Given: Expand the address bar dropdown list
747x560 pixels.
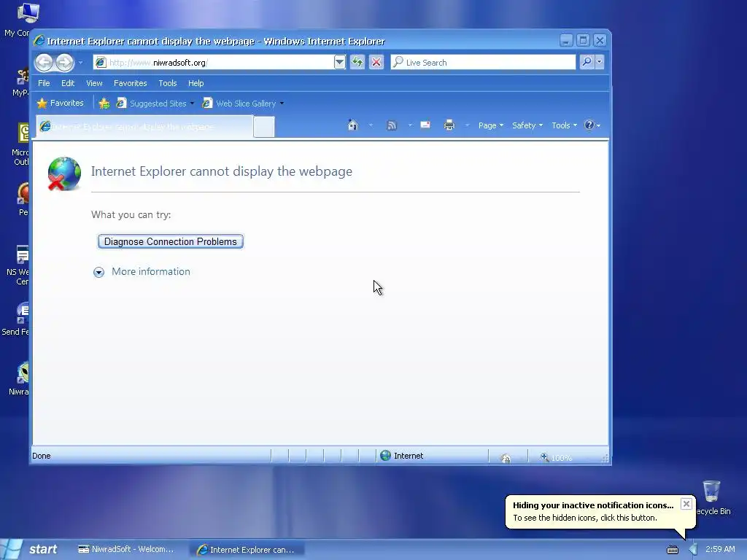Looking at the screenshot, I should tap(339, 62).
